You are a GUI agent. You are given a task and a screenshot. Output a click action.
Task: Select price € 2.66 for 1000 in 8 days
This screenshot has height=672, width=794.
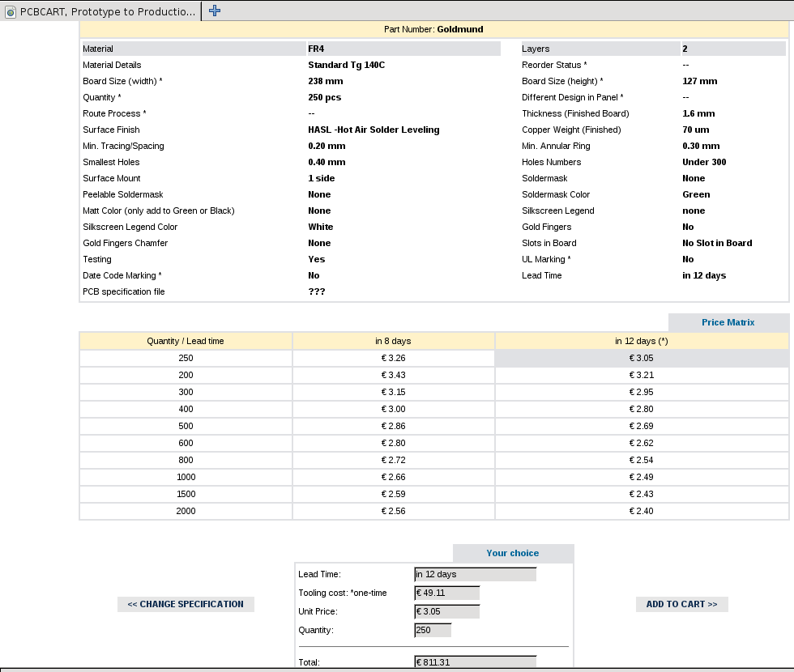click(394, 477)
